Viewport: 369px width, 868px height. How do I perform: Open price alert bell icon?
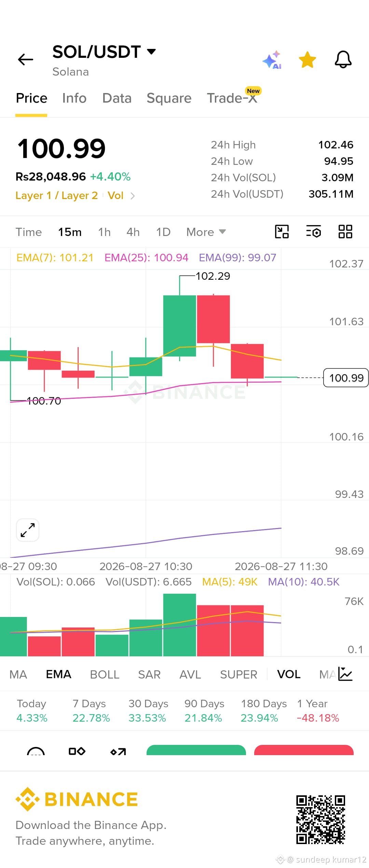343,60
